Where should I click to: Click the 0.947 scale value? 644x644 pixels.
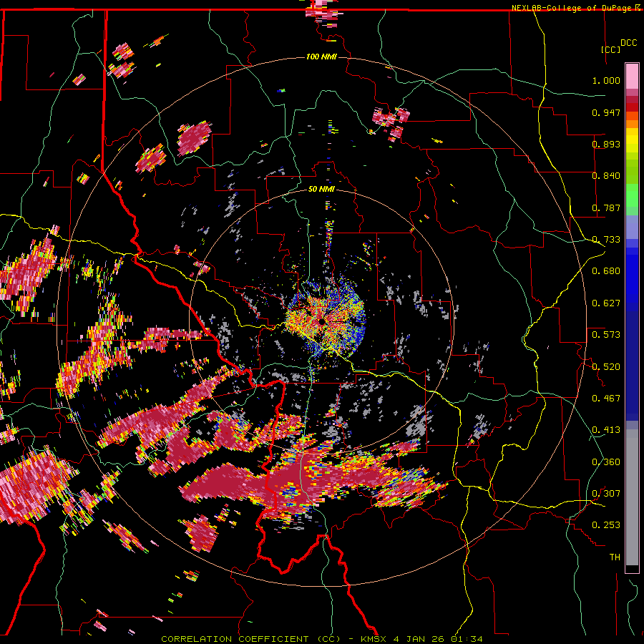pos(606,112)
